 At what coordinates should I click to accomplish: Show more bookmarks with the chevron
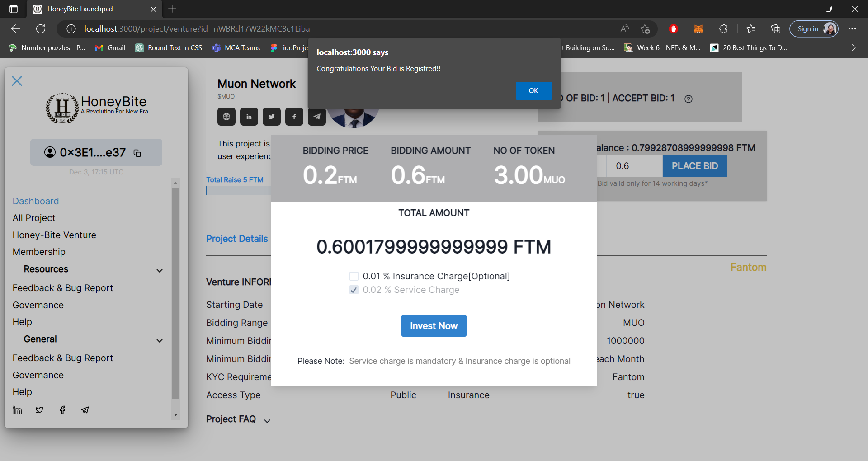tap(854, 48)
